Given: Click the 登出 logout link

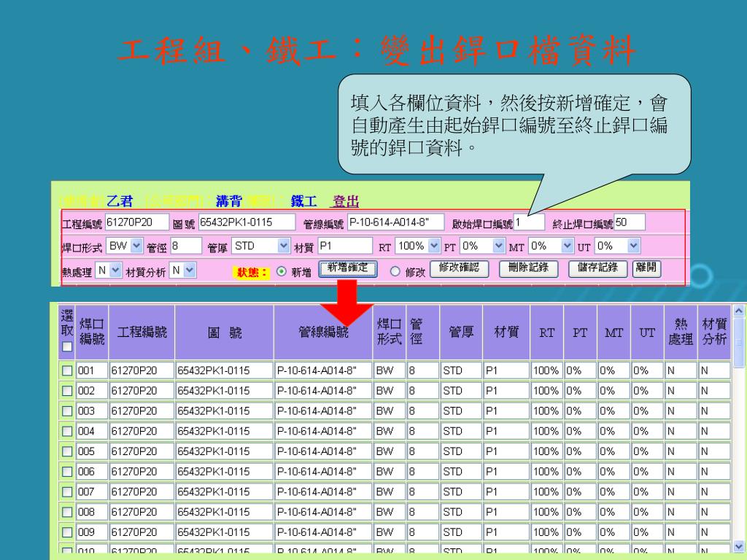Looking at the screenshot, I should point(345,201).
